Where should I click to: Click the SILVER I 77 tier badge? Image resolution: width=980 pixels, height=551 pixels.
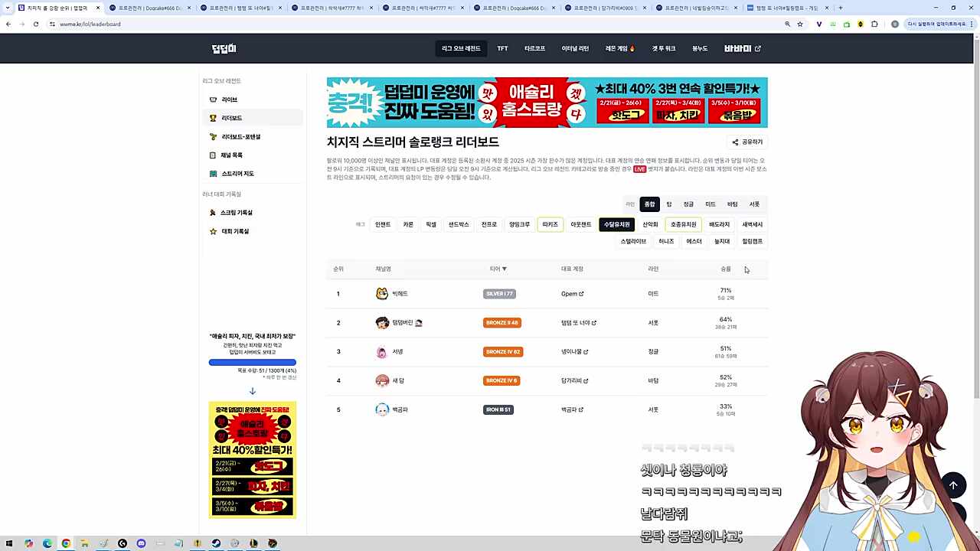(x=499, y=294)
